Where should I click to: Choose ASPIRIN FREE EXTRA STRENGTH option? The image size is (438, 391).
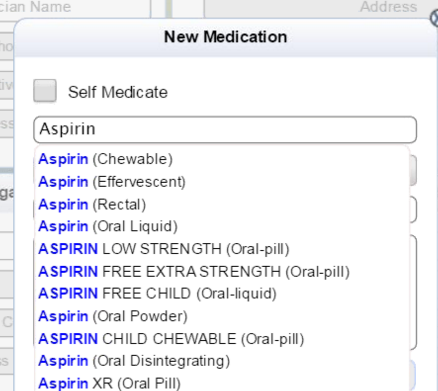click(x=194, y=272)
